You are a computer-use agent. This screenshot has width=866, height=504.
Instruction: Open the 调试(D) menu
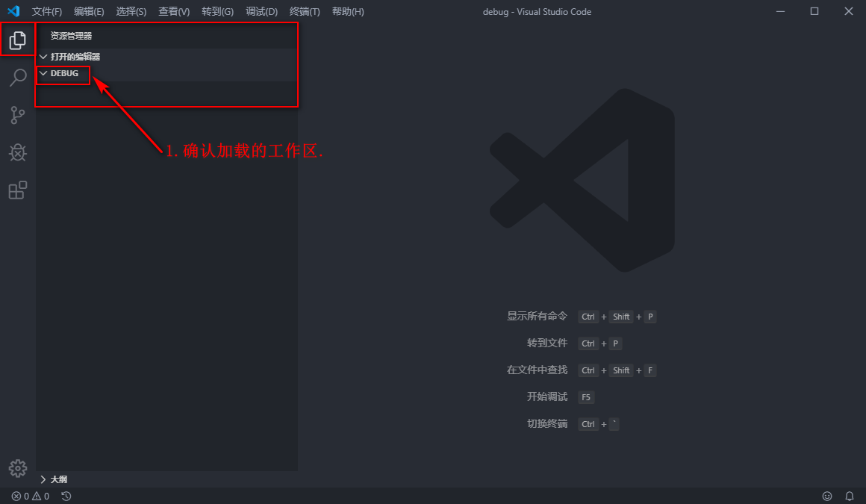click(261, 12)
